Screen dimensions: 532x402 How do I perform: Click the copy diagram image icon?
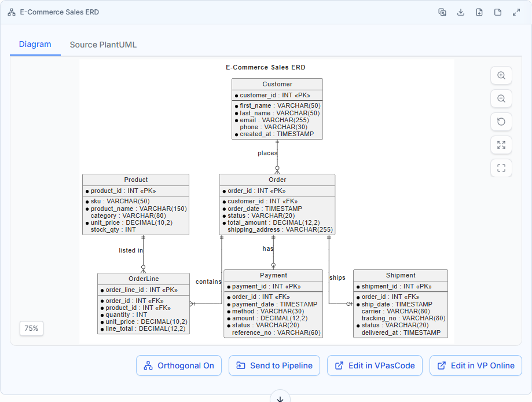(442, 13)
